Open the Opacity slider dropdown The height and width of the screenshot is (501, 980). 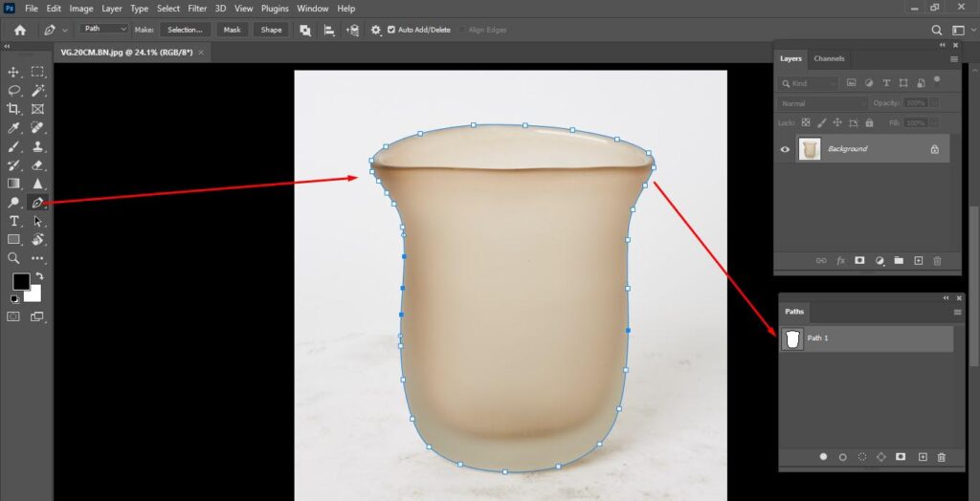coord(934,103)
